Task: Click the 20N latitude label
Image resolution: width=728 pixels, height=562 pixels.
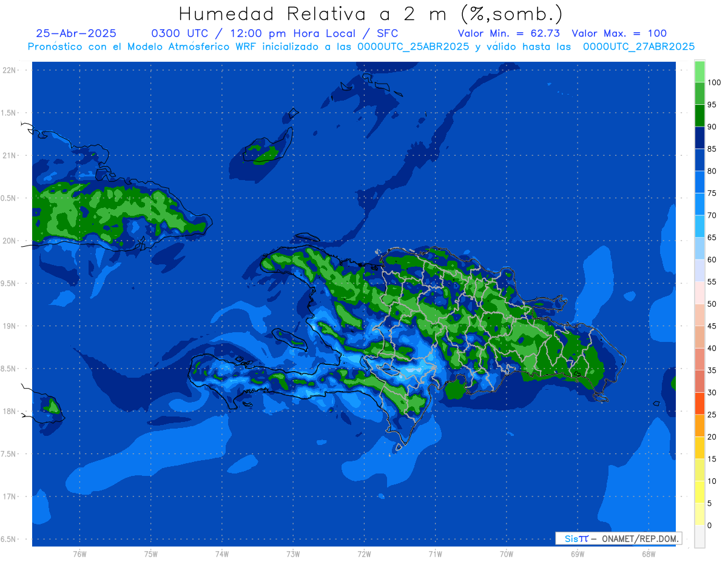Action: point(8,241)
